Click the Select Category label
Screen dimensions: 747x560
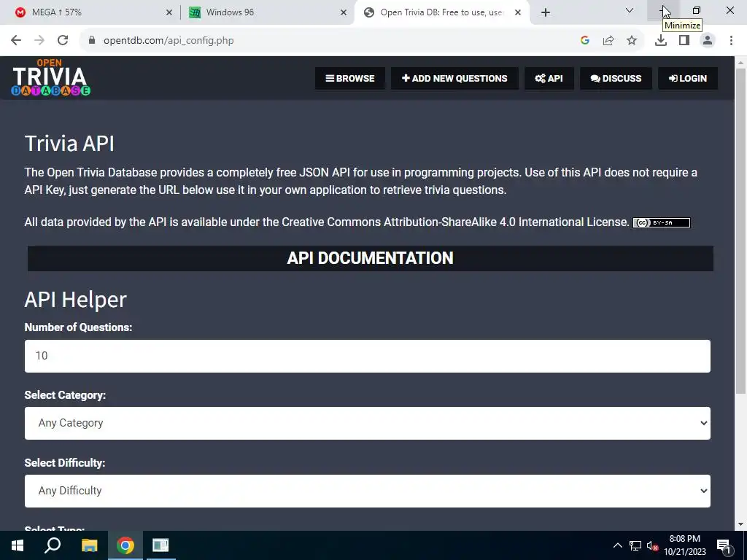(x=65, y=395)
